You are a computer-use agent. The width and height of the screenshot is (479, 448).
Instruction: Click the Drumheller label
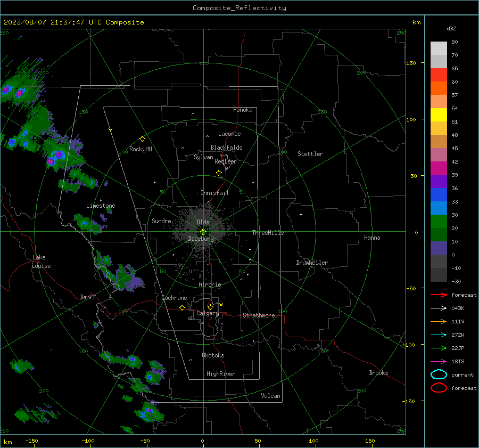(x=312, y=263)
